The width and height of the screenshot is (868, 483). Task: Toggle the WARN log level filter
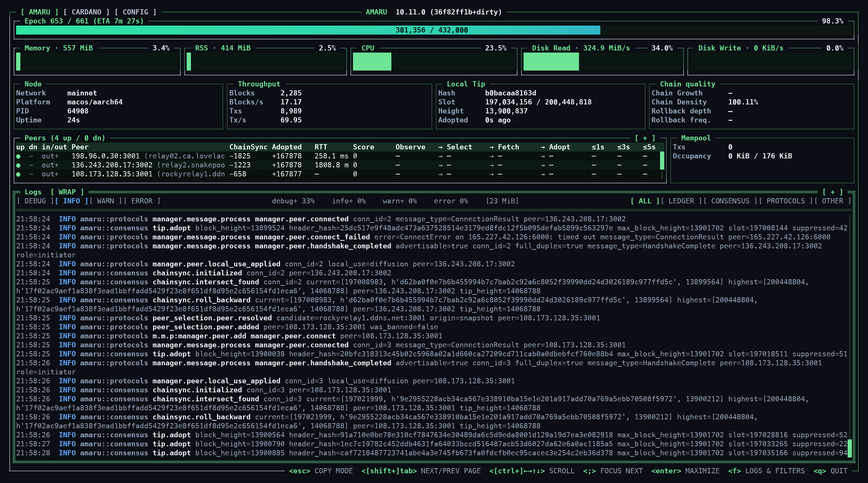point(105,201)
